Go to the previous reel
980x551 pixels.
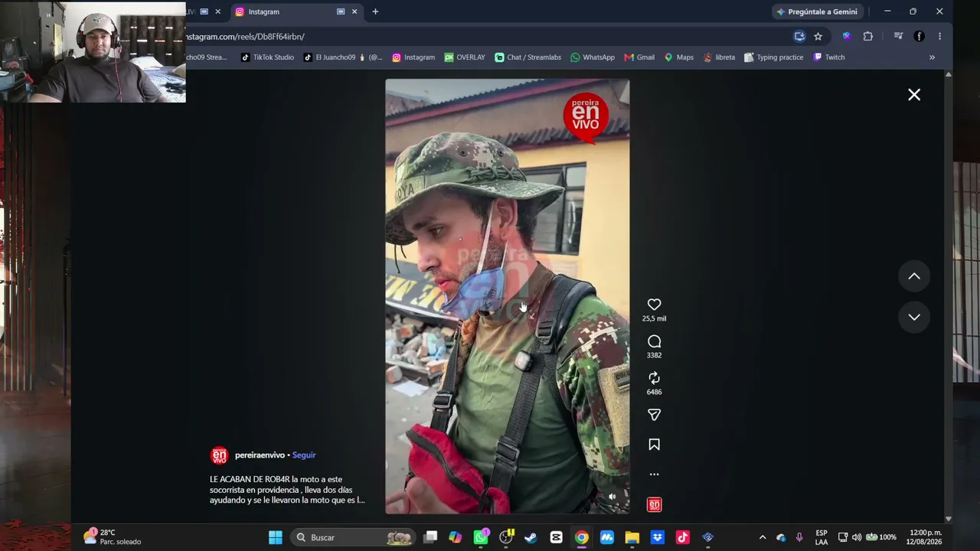coord(914,276)
